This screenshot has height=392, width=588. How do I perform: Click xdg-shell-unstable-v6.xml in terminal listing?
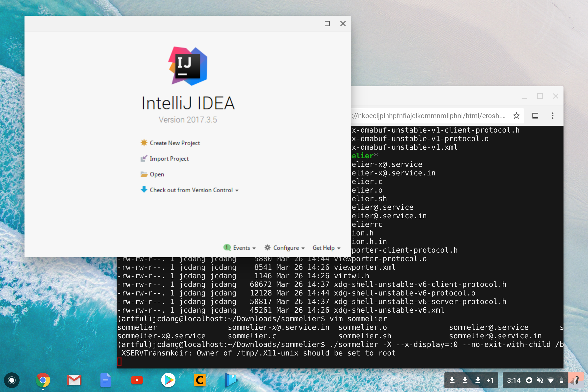tap(389, 310)
